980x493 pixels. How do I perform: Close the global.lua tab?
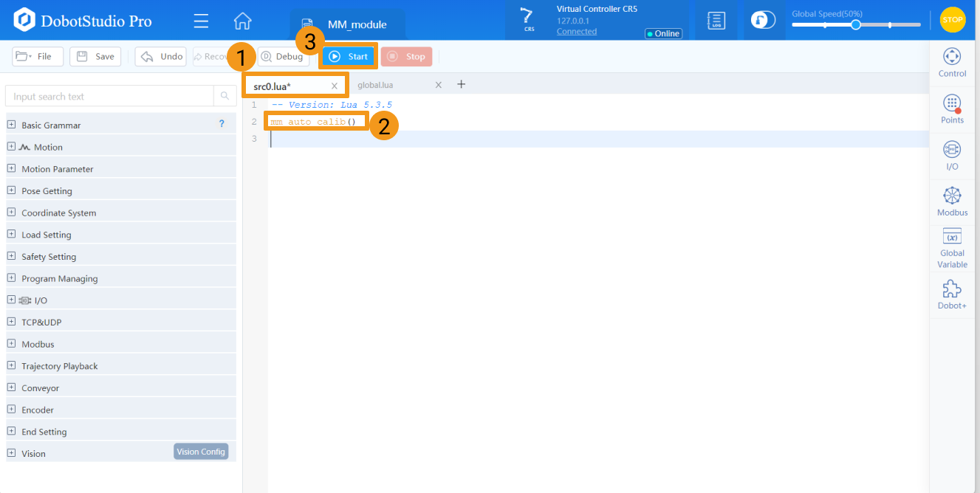(438, 85)
